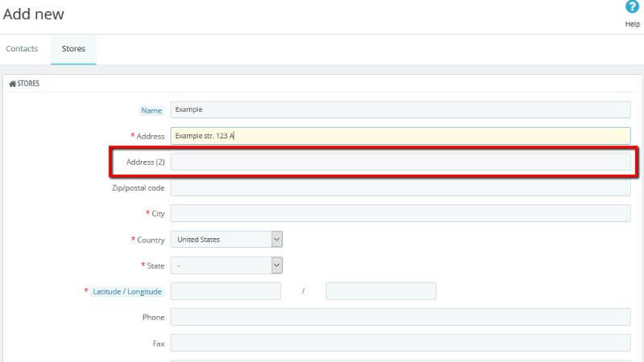This screenshot has width=644, height=362.
Task: Click the Fax label text
Action: [x=159, y=343]
